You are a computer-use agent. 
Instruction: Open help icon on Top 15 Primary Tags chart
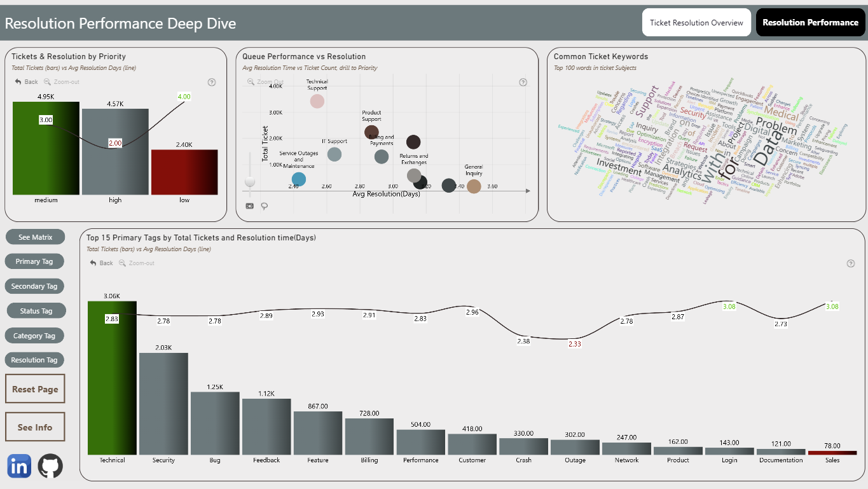click(x=851, y=264)
